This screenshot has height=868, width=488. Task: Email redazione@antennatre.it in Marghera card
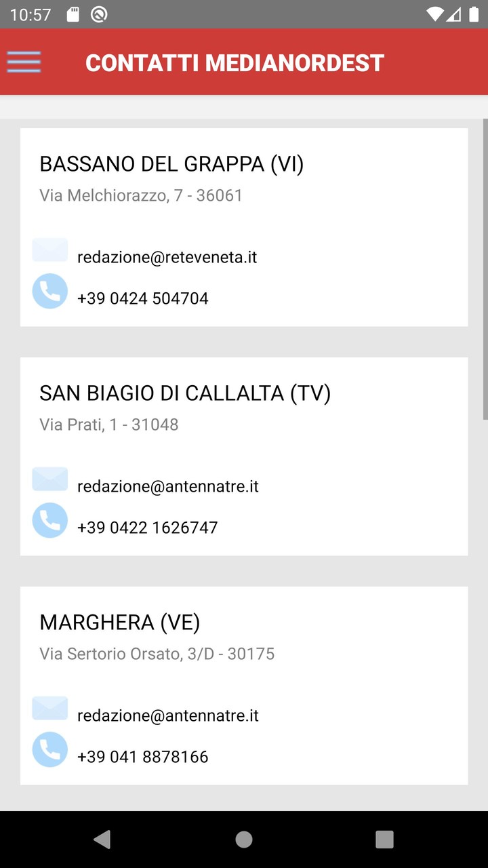(x=167, y=716)
